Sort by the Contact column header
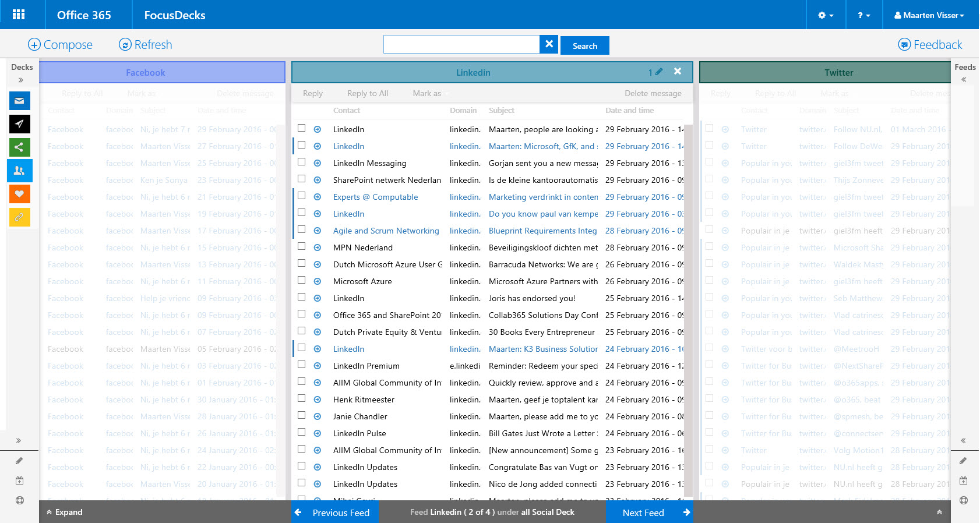 (x=347, y=110)
